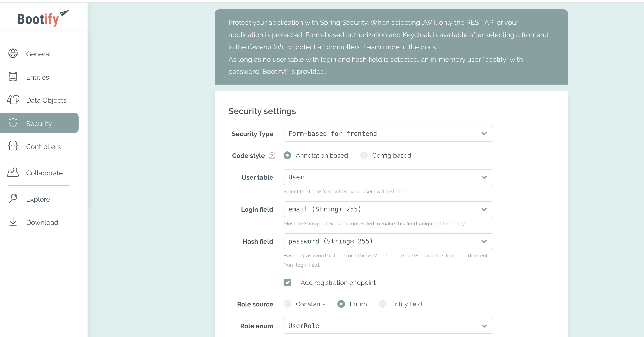Choose Entity field as role source
The width and height of the screenshot is (644, 337).
(383, 304)
